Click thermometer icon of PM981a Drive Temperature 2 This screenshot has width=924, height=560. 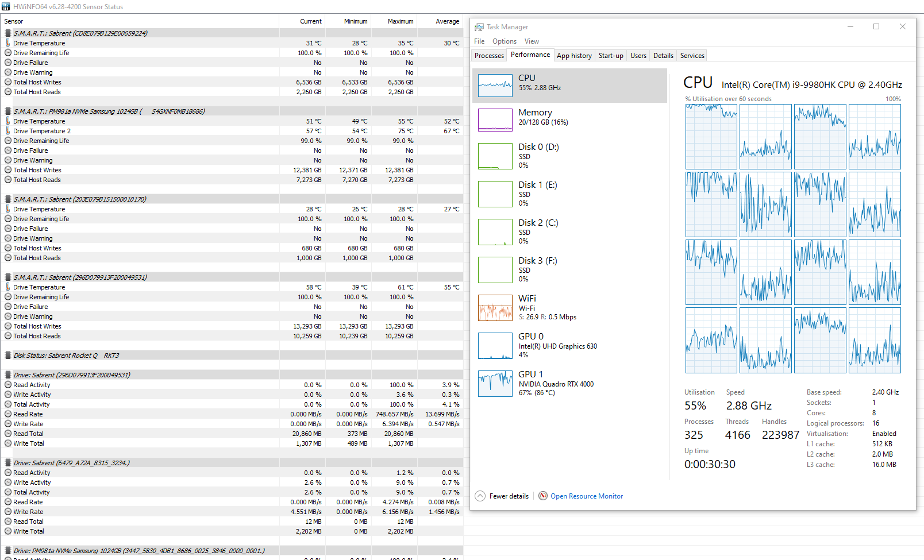[8, 131]
